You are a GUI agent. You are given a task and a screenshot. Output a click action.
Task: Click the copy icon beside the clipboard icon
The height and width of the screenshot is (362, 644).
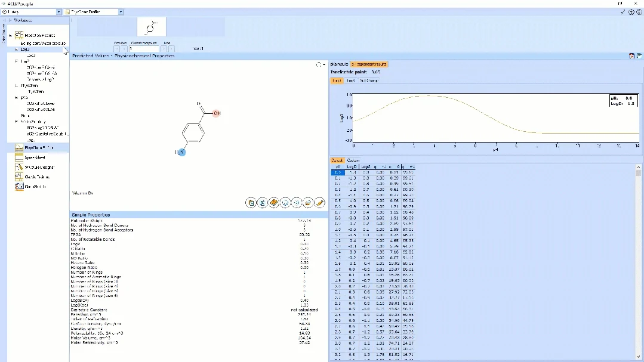[x=263, y=202]
